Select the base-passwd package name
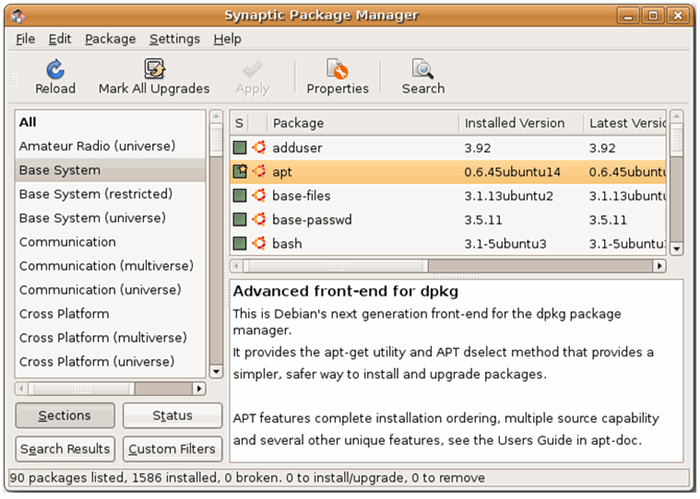The width and height of the screenshot is (700, 499). click(x=312, y=220)
